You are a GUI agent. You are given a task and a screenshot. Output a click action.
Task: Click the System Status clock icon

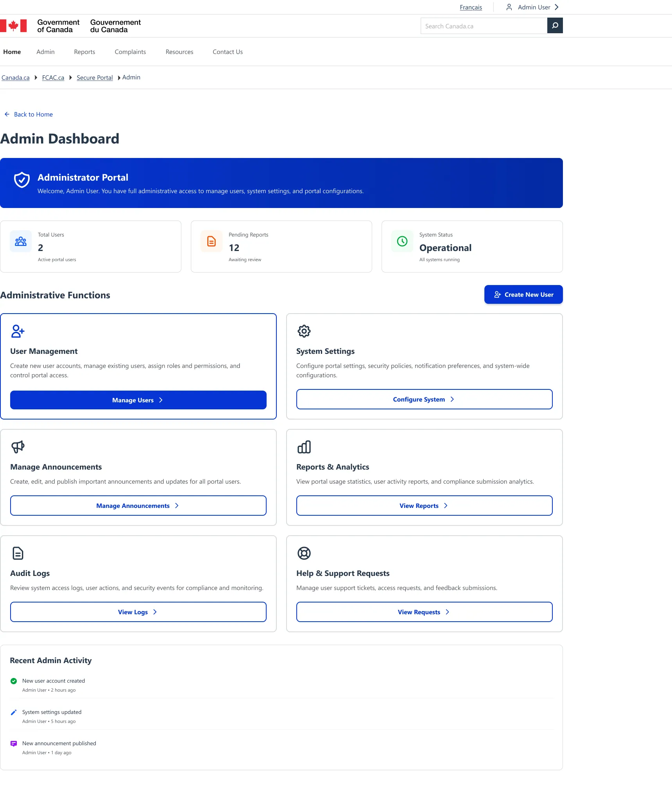pyautogui.click(x=402, y=241)
